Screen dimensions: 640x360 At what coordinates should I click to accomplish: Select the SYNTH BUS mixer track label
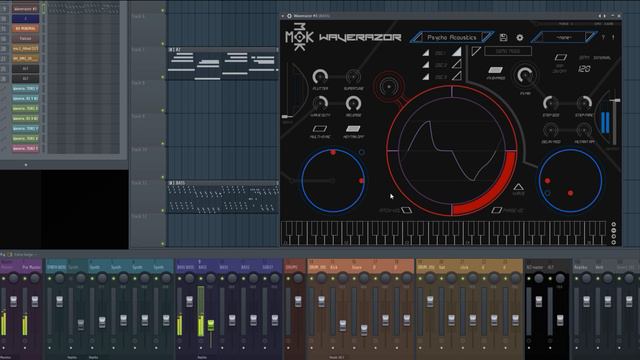click(56, 267)
